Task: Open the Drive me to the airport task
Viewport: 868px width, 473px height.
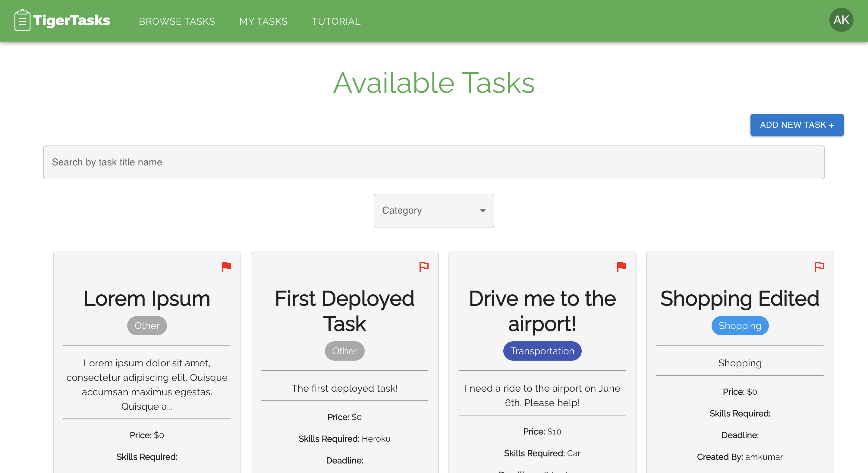Action: (x=542, y=311)
